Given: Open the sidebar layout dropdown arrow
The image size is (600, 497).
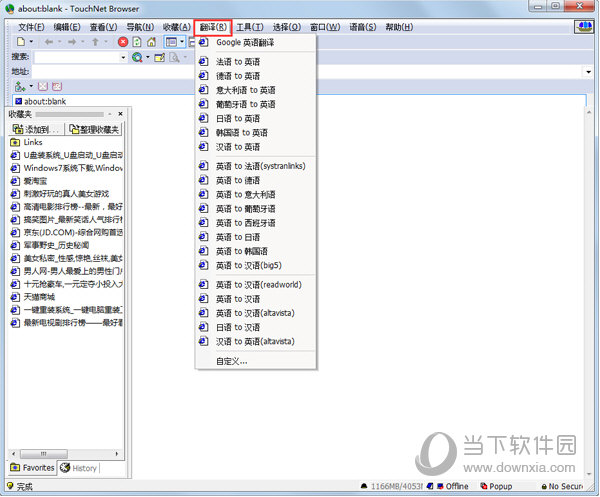Looking at the screenshot, I should (182, 42).
